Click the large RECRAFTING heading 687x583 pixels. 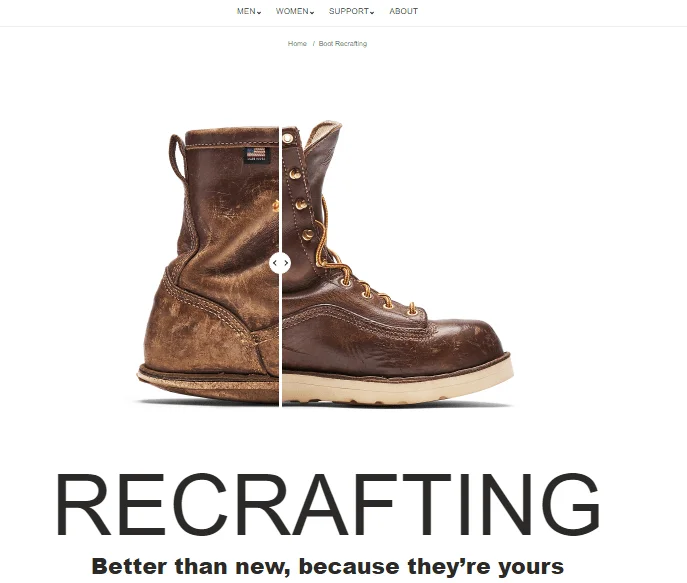tap(328, 504)
